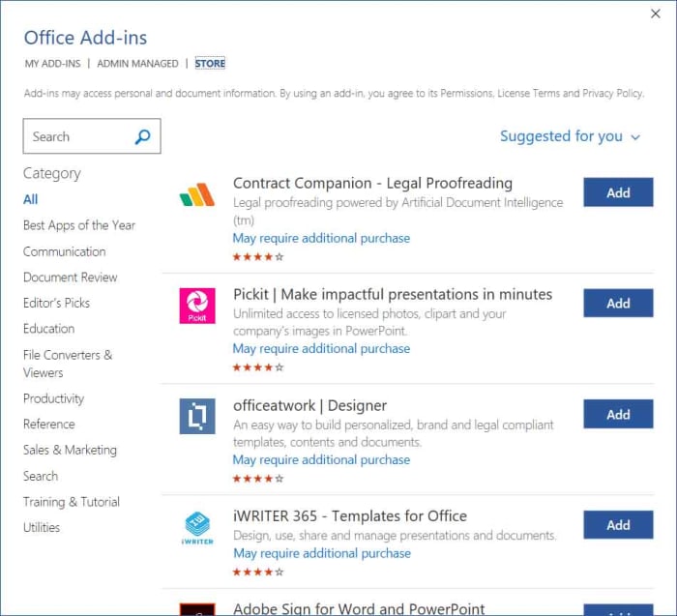The image size is (677, 616).
Task: Expand the Suggested for you sort dropdown
Action: (570, 136)
